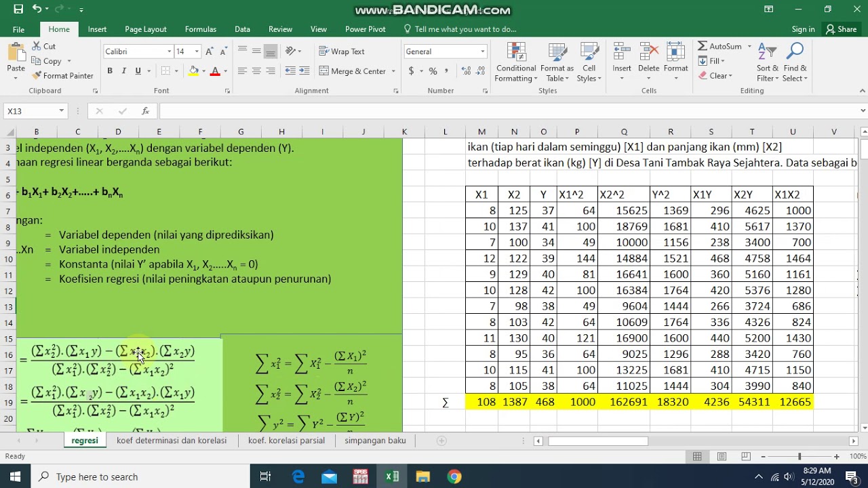Expand the formula bar

[863, 111]
